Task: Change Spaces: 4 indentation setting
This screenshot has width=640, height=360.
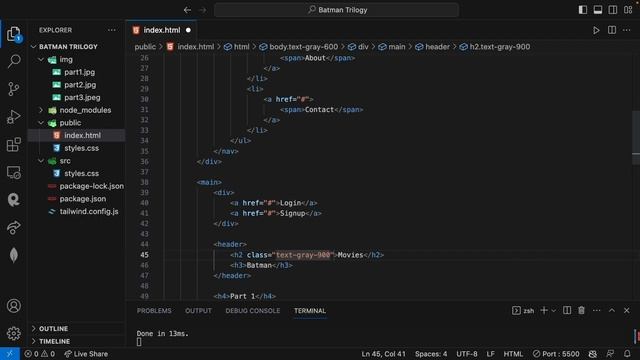Action: click(431, 354)
